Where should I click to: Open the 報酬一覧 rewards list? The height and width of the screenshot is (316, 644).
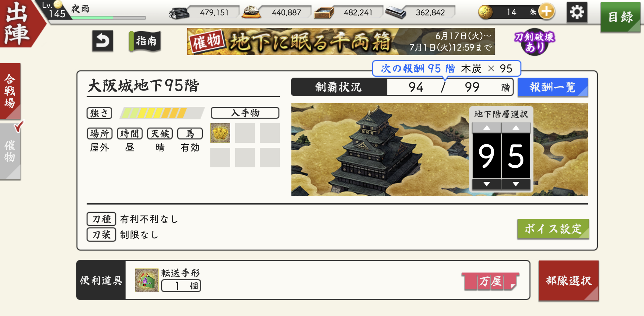point(553,87)
